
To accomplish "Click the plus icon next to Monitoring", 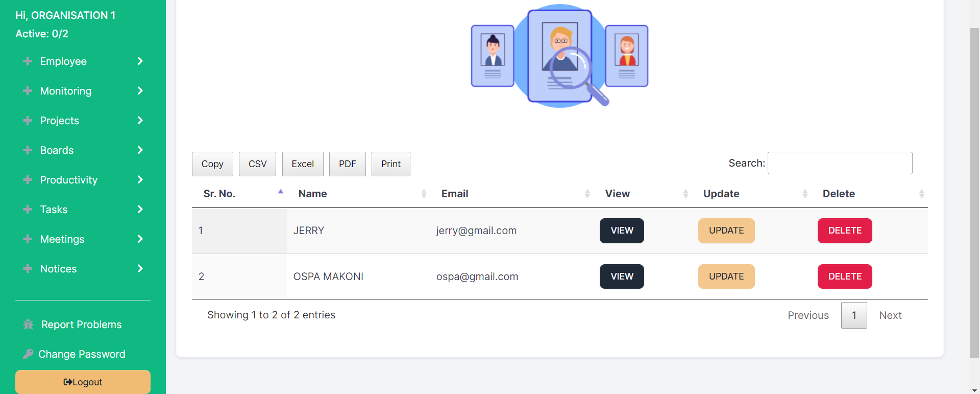I will click(28, 91).
